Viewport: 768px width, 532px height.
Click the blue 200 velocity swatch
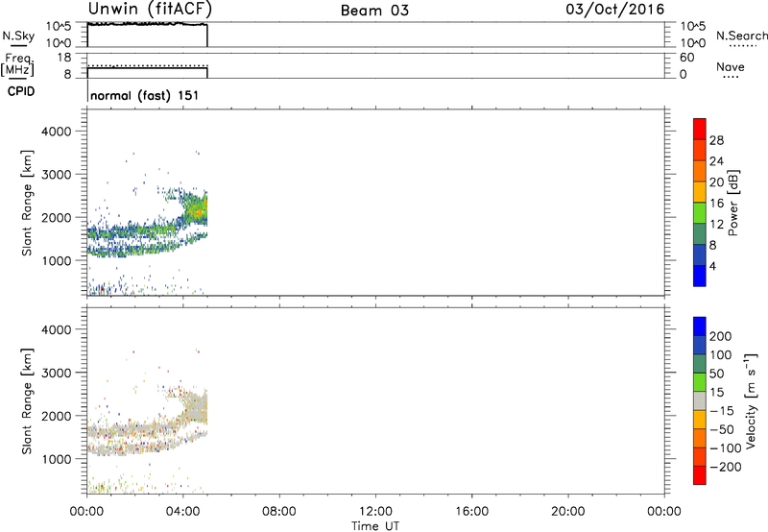pos(700,326)
